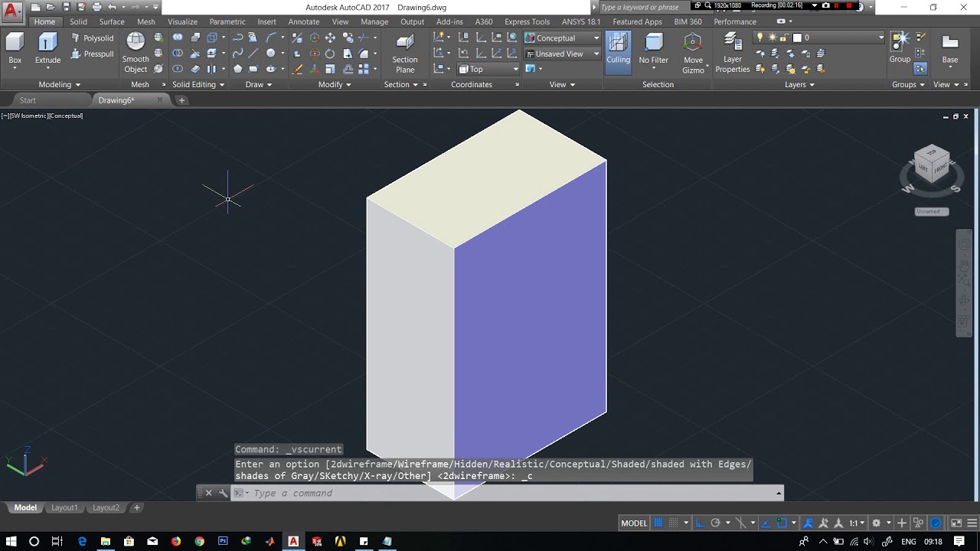Open Layer Properties manager
This screenshot has width=980, height=551.
point(733,53)
